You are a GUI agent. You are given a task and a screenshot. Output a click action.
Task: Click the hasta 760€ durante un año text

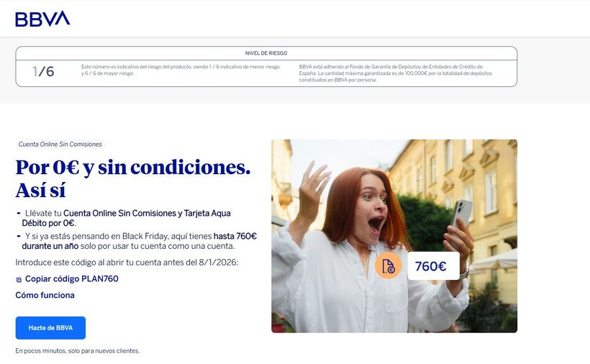[139, 241]
